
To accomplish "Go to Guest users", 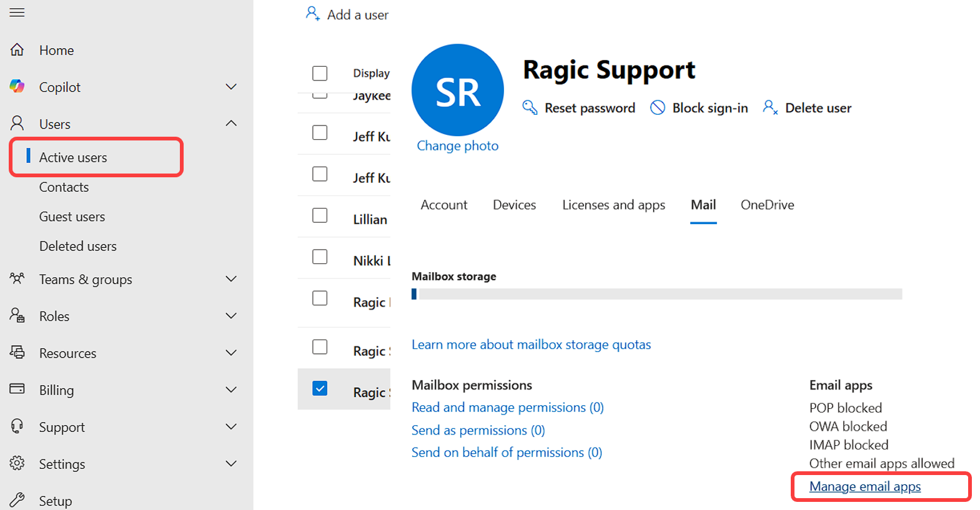I will 72,217.
